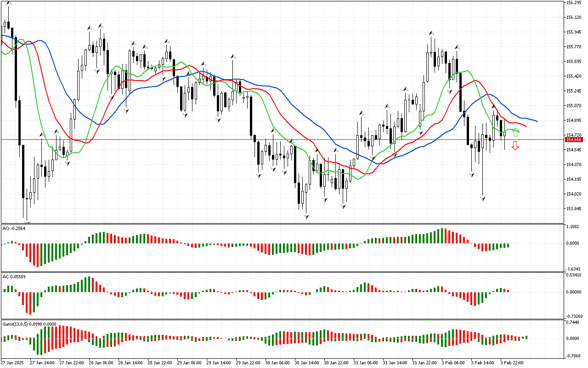Click the Gator scale maximum 0.7440
Screen dimensions: 588x368
(x=573, y=323)
